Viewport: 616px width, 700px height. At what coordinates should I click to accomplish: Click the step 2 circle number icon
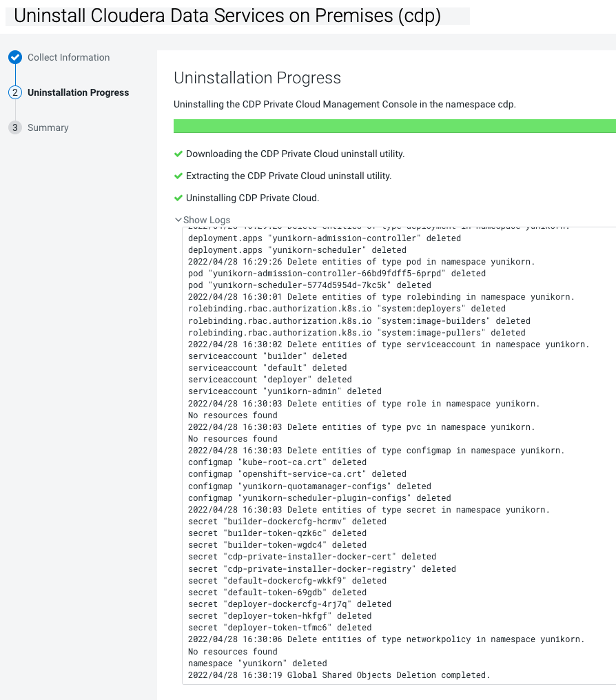[15, 92]
